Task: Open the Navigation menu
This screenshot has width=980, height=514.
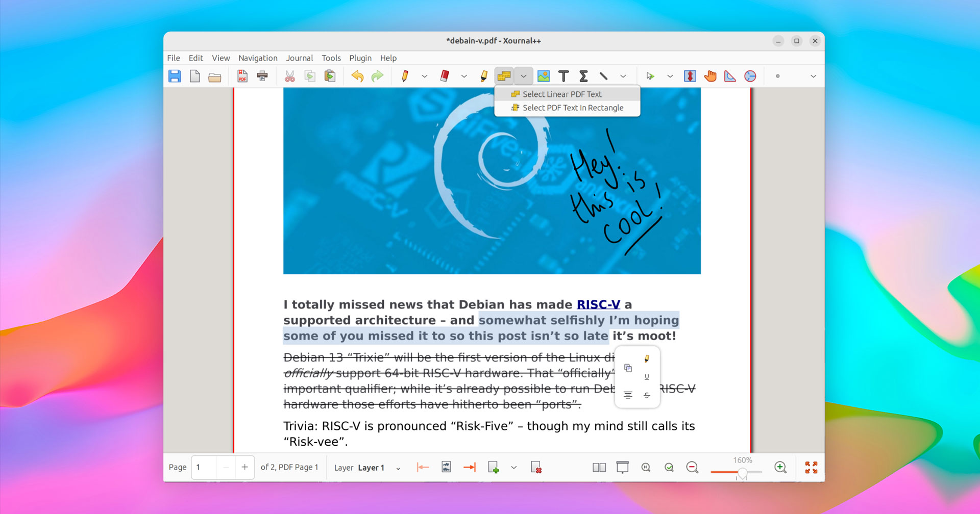Action: (258, 58)
